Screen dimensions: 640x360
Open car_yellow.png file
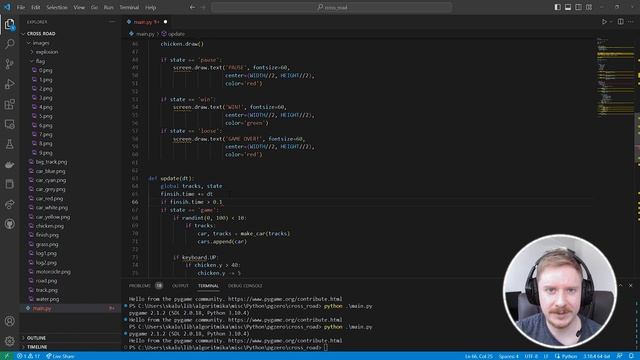[53, 217]
